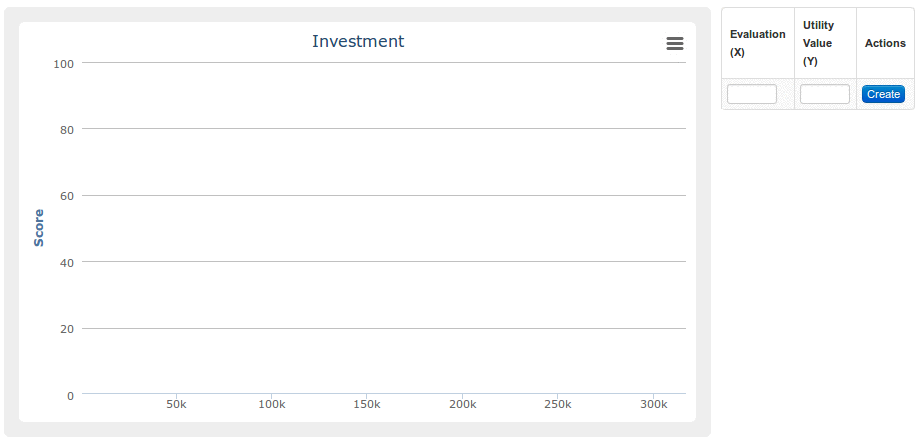Image resolution: width=920 pixels, height=442 pixels.
Task: Click the 40 value on the Score axis
Action: [x=67, y=262]
